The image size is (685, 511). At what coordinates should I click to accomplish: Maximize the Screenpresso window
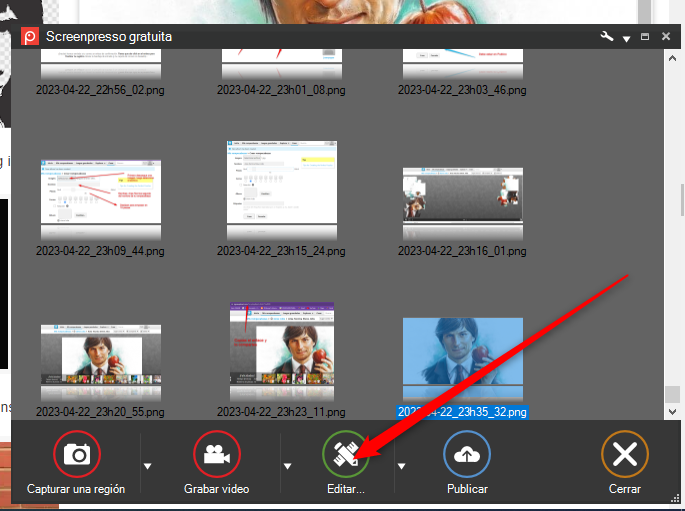pos(645,37)
